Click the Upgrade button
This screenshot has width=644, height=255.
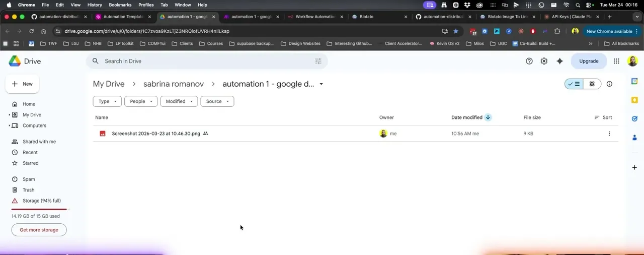(x=589, y=61)
